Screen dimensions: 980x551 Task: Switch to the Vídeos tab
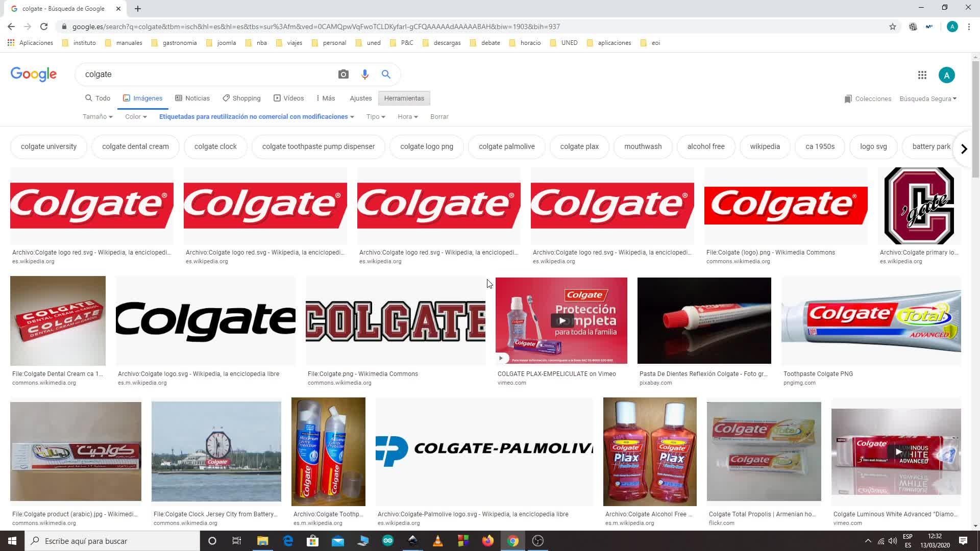point(288,98)
